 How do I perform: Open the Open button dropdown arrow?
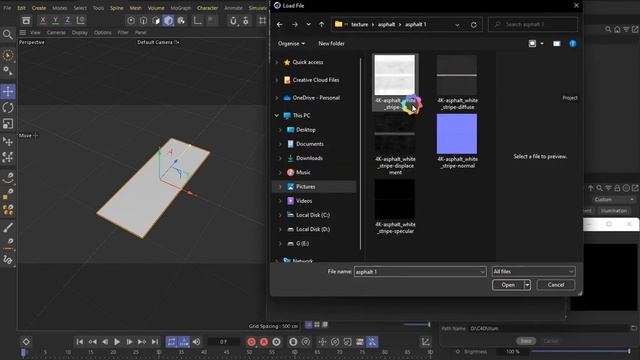[527, 285]
